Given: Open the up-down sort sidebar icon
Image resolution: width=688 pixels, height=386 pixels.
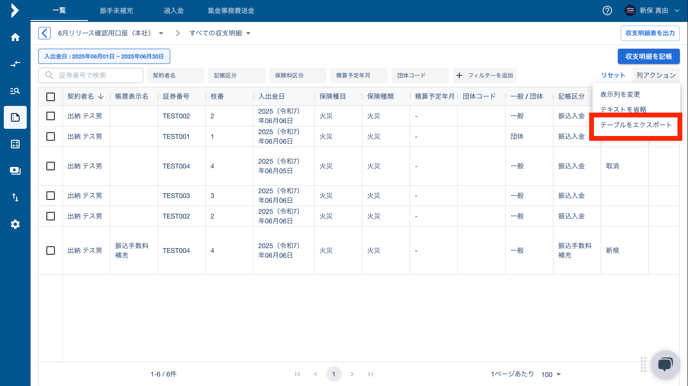Looking at the screenshot, I should (15, 197).
